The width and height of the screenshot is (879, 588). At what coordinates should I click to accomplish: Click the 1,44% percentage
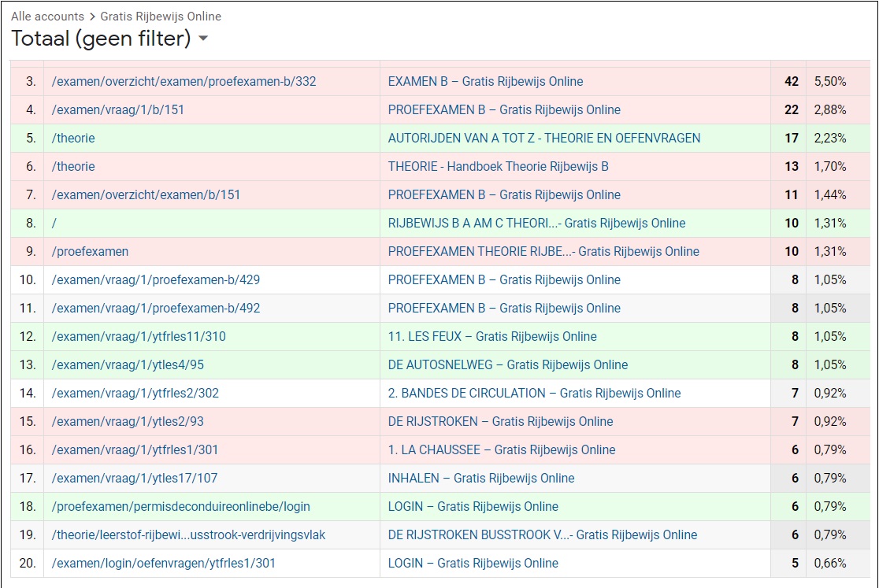coord(830,195)
